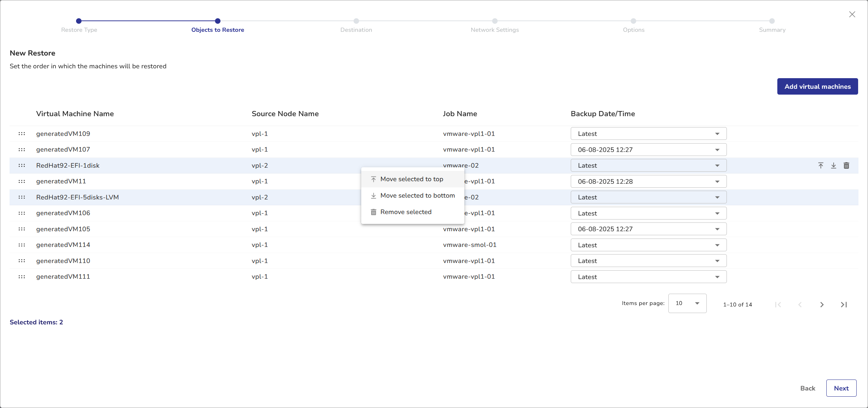Open items per page dropdown
This screenshot has height=408, width=868.
(687, 303)
